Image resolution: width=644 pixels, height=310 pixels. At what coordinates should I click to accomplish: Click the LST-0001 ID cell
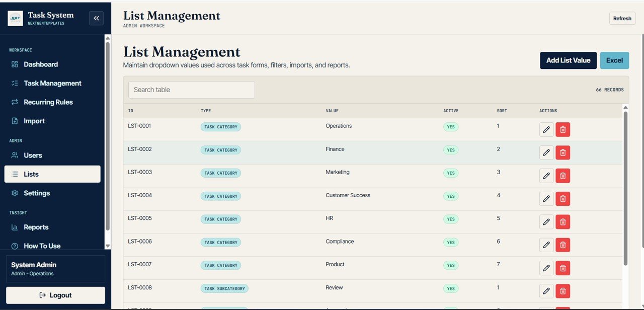click(140, 126)
